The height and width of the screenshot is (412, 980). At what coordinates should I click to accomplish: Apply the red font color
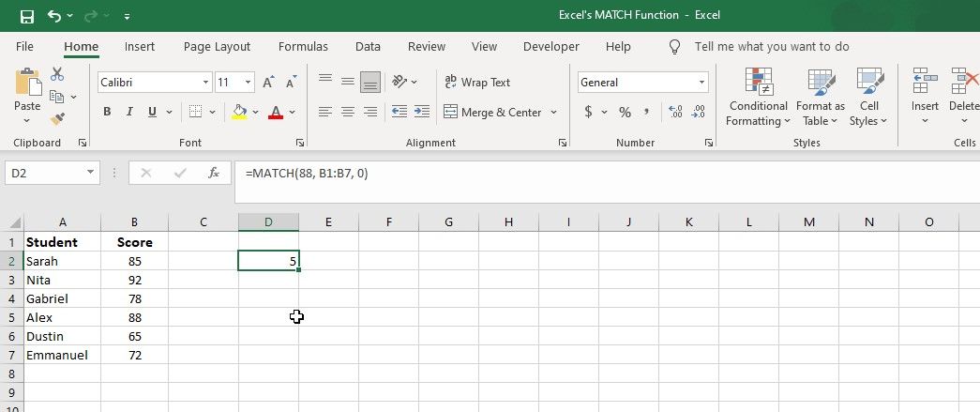(276, 112)
